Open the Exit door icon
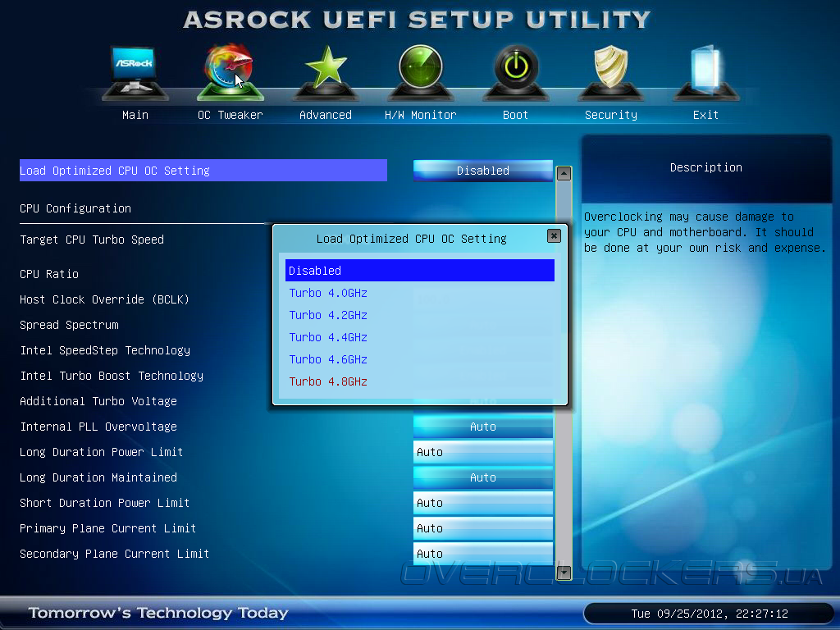Viewport: 840px width, 630px height. pos(706,72)
